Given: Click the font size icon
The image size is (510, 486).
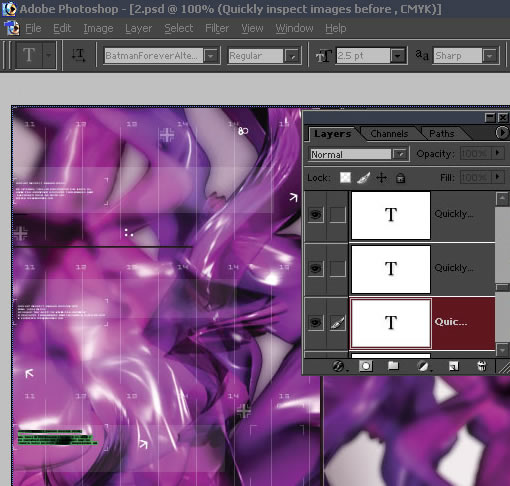Looking at the screenshot, I should tap(323, 56).
